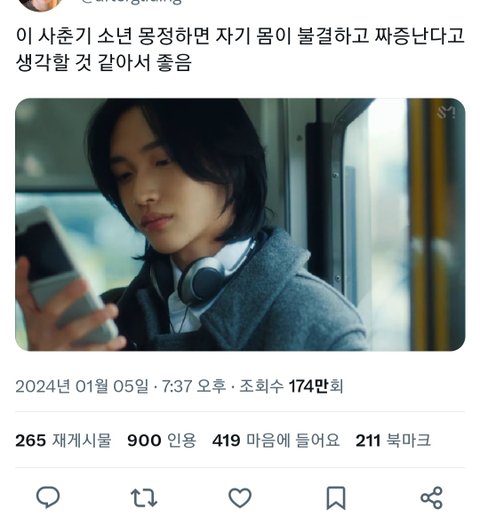Viewport: 480px width, 525px height.
Task: Open the 조회수 174만회 view count
Action: pos(291,386)
